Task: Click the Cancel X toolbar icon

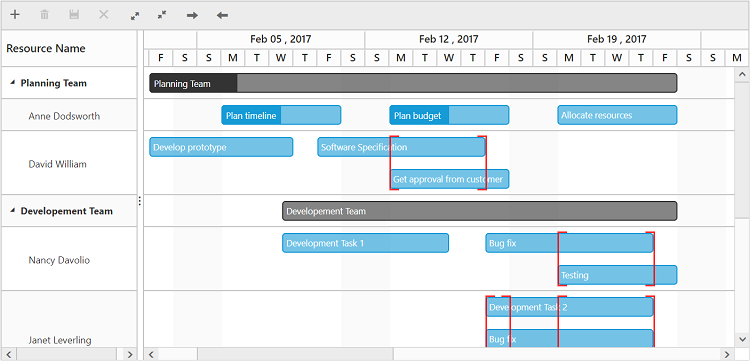Action: [x=104, y=15]
